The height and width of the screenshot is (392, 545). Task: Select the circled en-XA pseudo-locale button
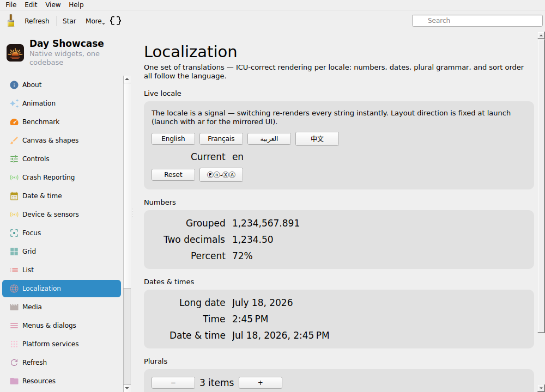[x=221, y=175]
